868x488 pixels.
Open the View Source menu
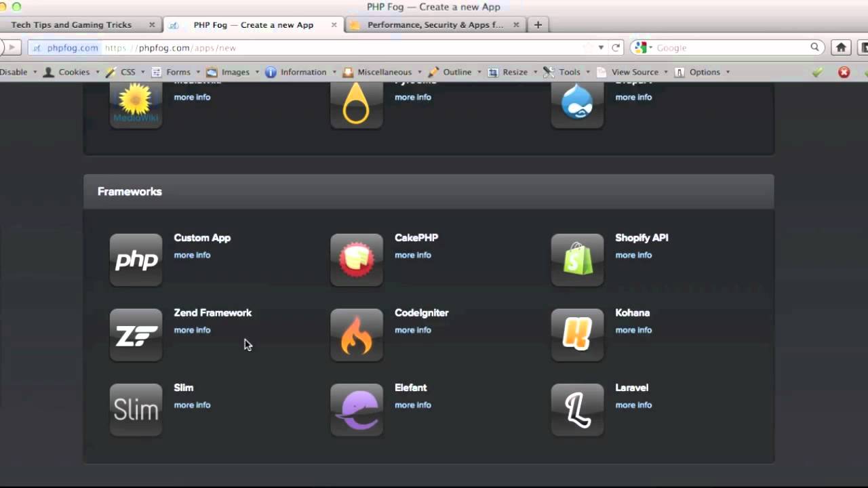click(x=632, y=72)
